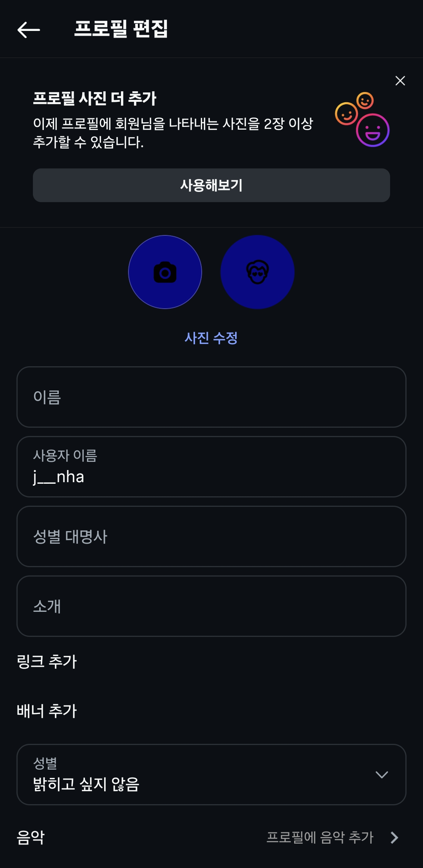Tap the avatar face icon circle
This screenshot has height=868, width=423.
pos(257,272)
